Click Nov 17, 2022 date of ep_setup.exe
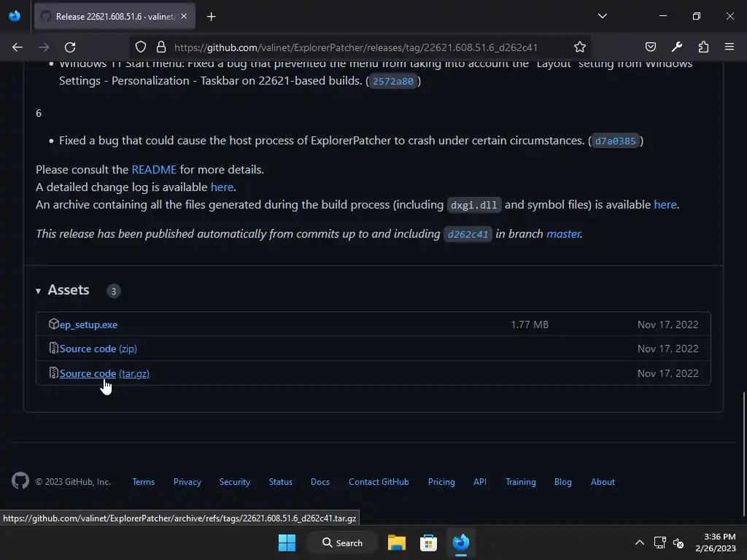The width and height of the screenshot is (747, 560). pyautogui.click(x=668, y=324)
